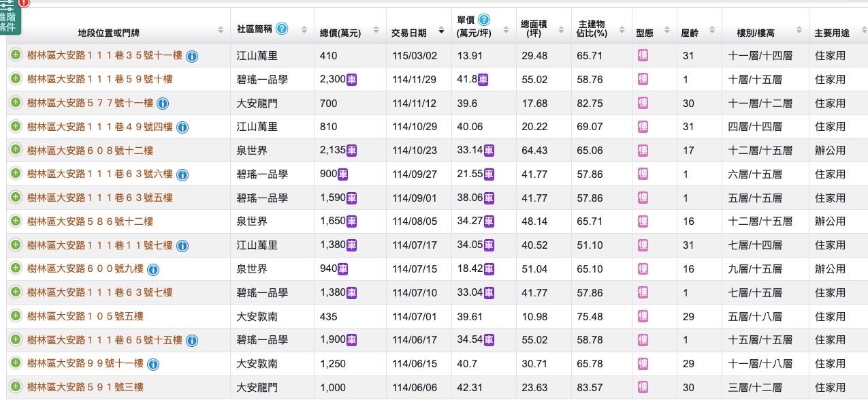This screenshot has height=400, width=868.
Task: Expand row for 大安路111巷59號十樓
Action: tap(16, 79)
